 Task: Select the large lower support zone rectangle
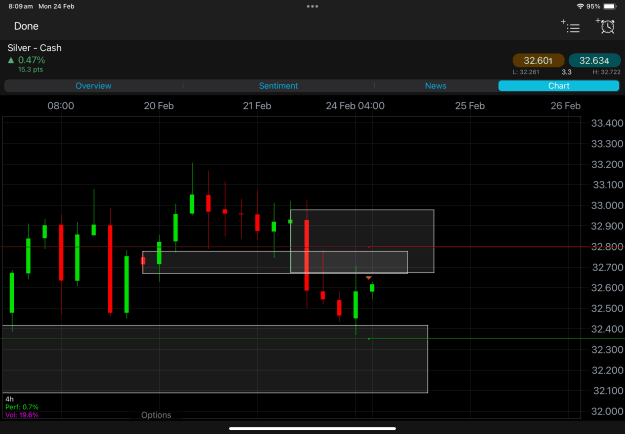click(x=215, y=359)
